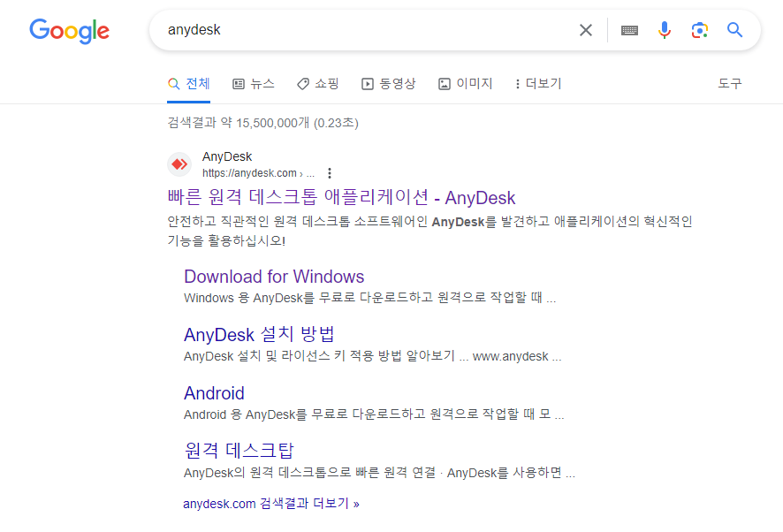The width and height of the screenshot is (783, 532).
Task: Click the description starting Android 용 AnyDesk를
Action: click(374, 414)
